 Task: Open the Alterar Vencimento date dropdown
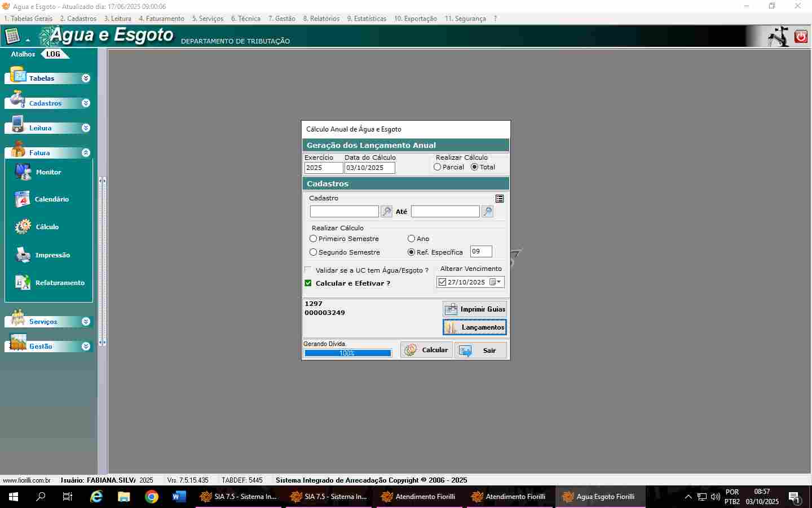(x=498, y=282)
